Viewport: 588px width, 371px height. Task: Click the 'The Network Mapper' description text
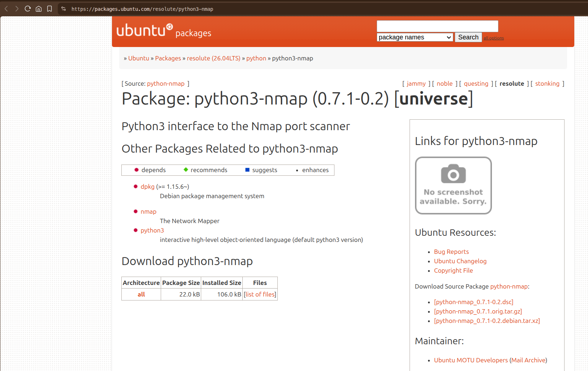coord(190,221)
